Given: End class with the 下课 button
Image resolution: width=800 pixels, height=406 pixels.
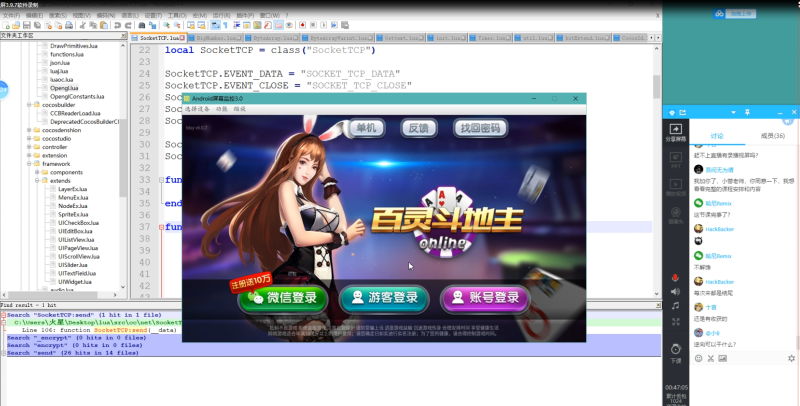Looking at the screenshot, I should point(676,353).
